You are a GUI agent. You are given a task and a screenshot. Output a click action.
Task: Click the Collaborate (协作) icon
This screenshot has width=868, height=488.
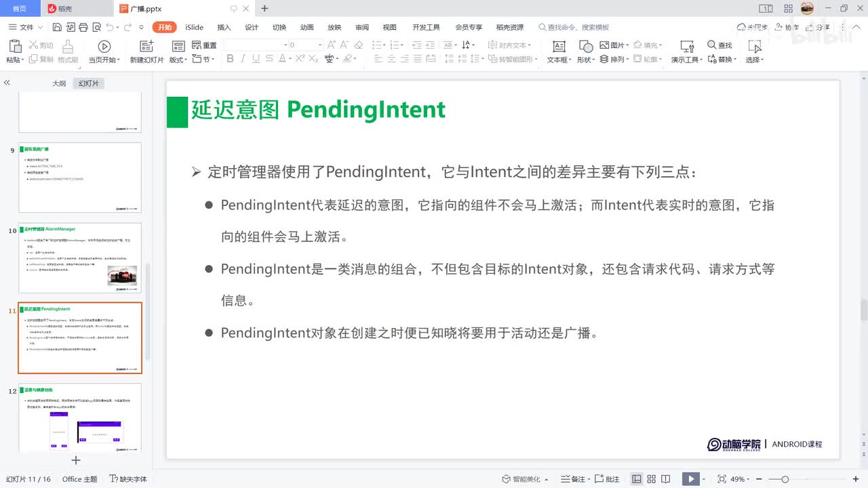(787, 27)
